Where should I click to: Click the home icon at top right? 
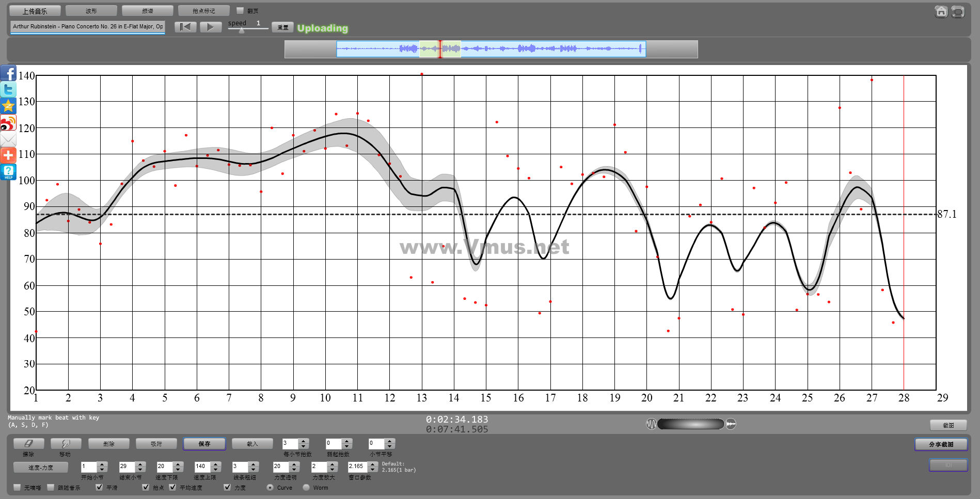(x=941, y=11)
